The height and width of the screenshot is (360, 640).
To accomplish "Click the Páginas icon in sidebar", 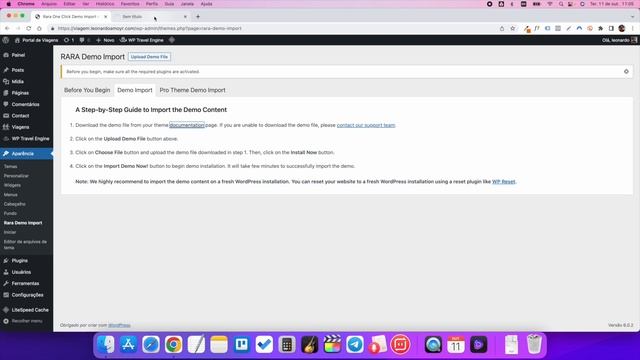I will (x=6, y=93).
